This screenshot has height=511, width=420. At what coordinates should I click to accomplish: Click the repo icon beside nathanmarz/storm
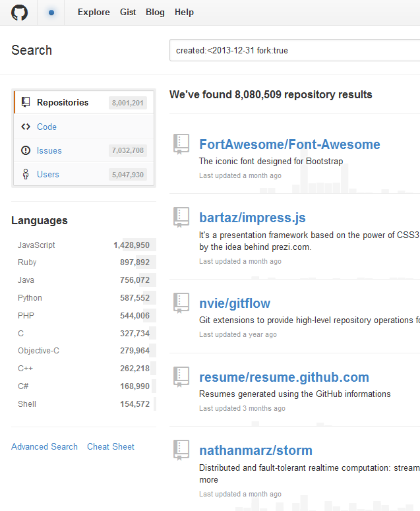click(181, 450)
